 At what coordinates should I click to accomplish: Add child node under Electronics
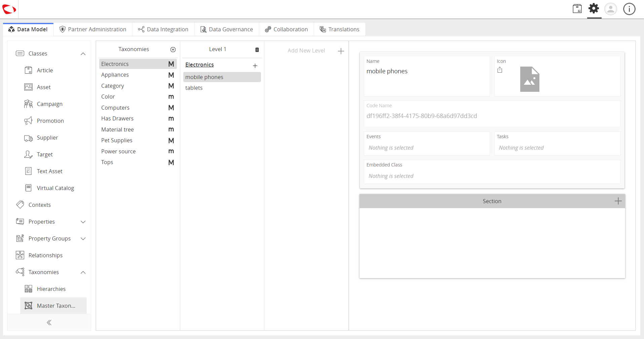pos(255,66)
